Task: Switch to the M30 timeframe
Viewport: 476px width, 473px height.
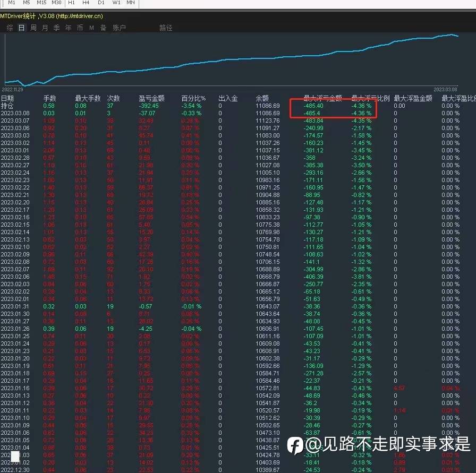Action: [56, 3]
